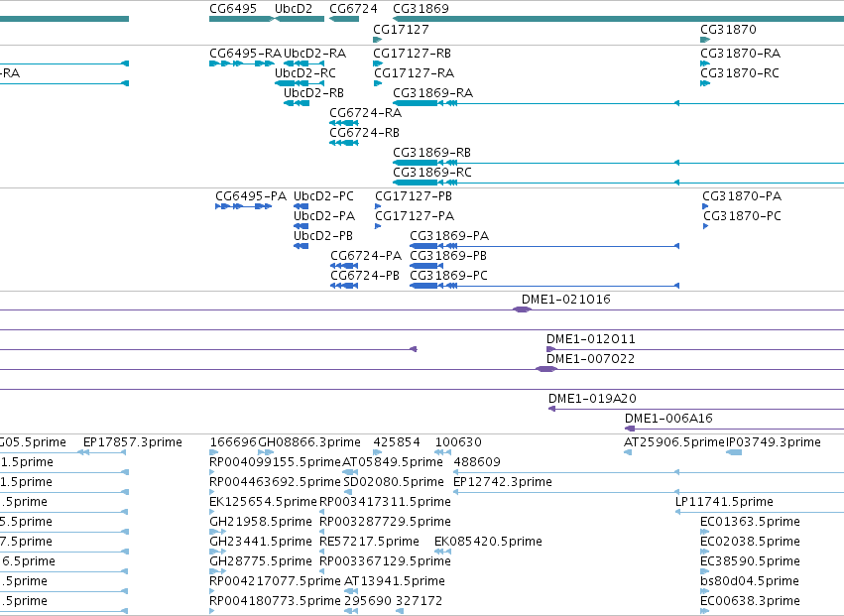Select transcript label UbcD2-RA

coord(314,54)
